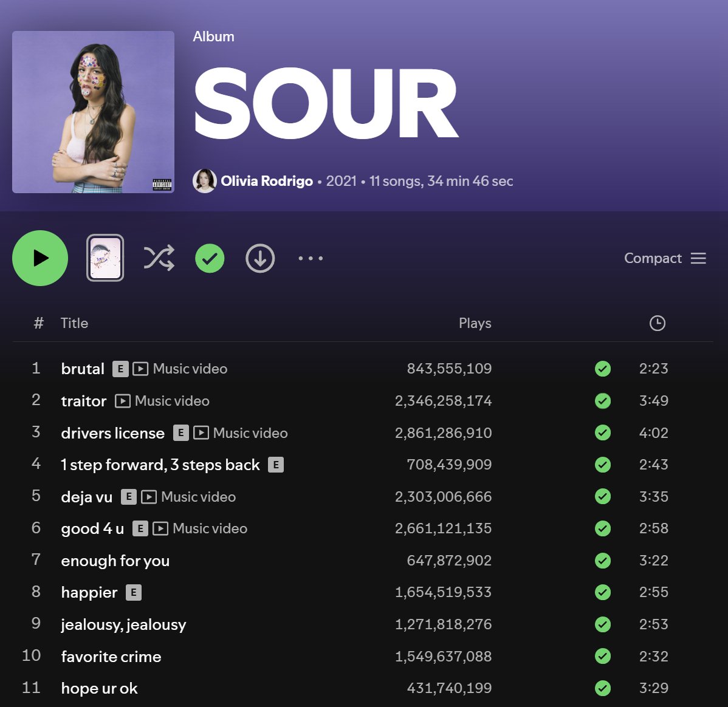Toggle saved checkmark for drivers license
Image resolution: width=728 pixels, height=707 pixels.
(x=603, y=432)
